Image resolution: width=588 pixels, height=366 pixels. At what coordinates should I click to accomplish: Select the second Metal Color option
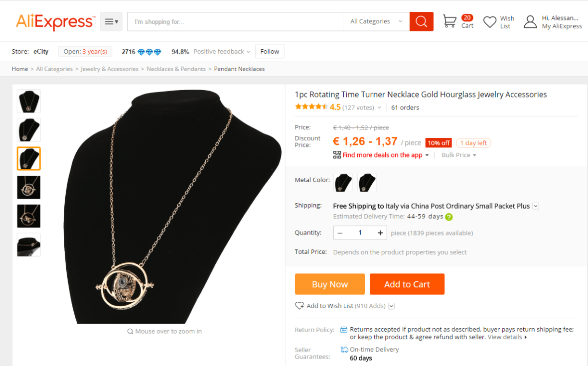[x=367, y=183]
